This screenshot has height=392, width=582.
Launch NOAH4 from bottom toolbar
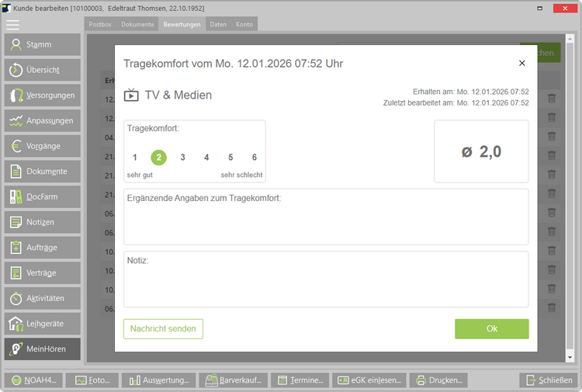pyautogui.click(x=34, y=380)
